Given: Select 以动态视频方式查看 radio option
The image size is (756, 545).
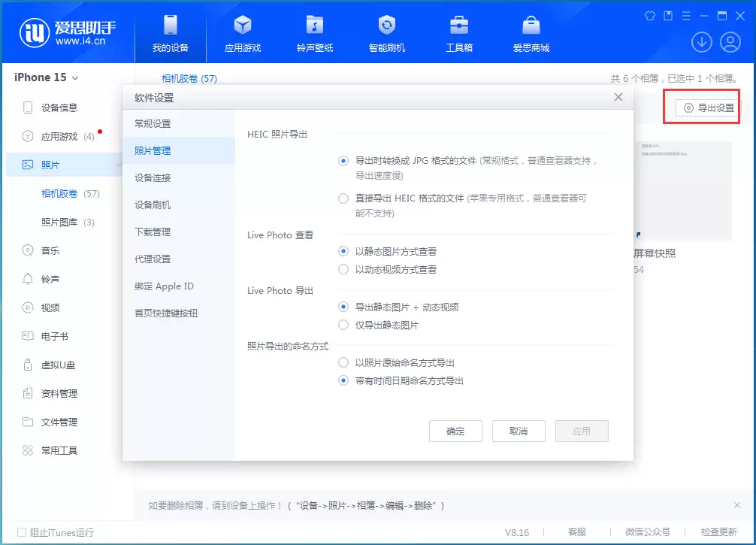Looking at the screenshot, I should click(343, 269).
